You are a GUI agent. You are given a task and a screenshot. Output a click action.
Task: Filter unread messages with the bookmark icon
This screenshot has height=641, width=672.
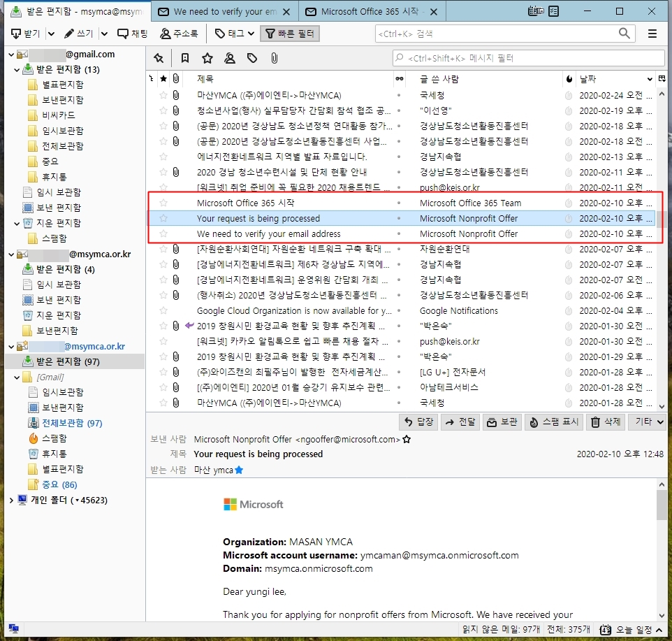(184, 58)
